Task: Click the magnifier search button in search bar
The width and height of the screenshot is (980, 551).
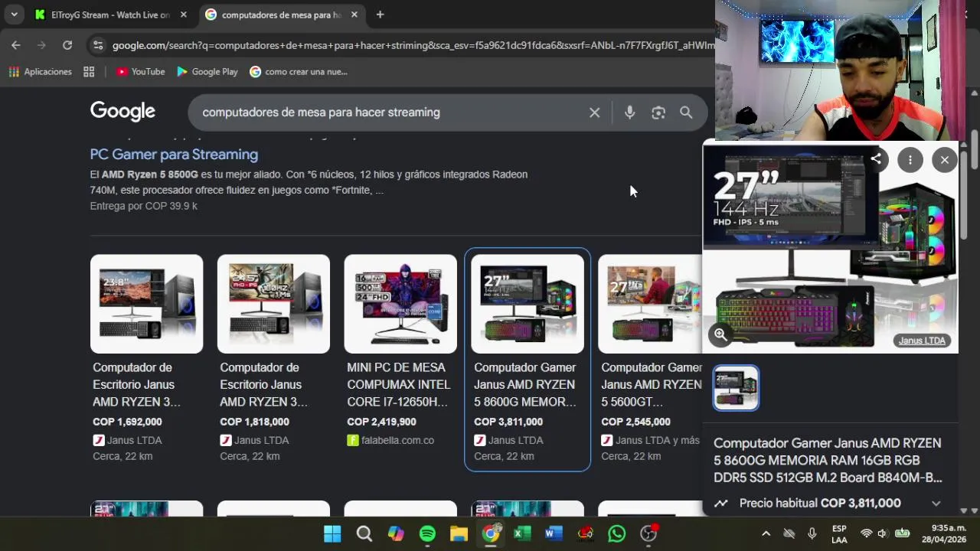Action: tap(686, 112)
